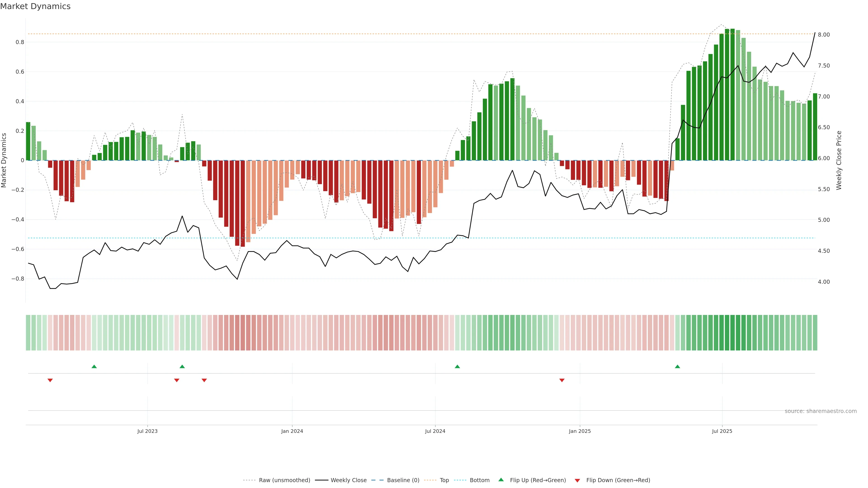Screen dimensions: 868x488
Task: Hide the Top threshold legend entry
Action: coord(444,480)
